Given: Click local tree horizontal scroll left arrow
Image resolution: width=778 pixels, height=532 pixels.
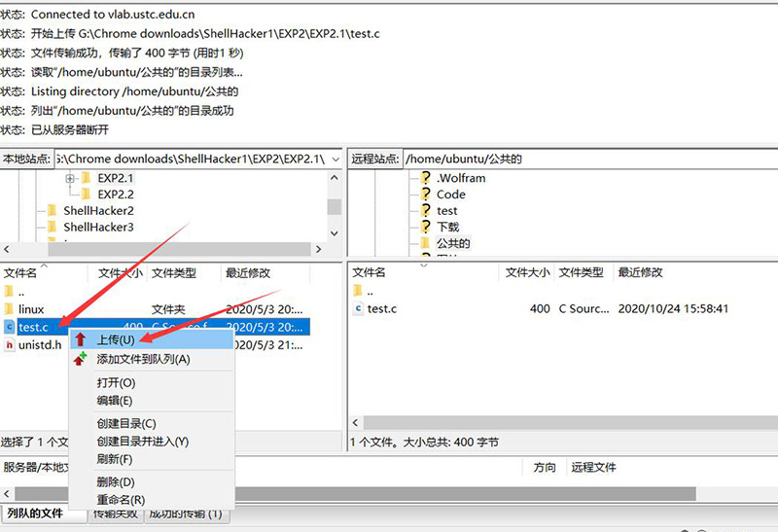Looking at the screenshot, I should pos(7,249).
